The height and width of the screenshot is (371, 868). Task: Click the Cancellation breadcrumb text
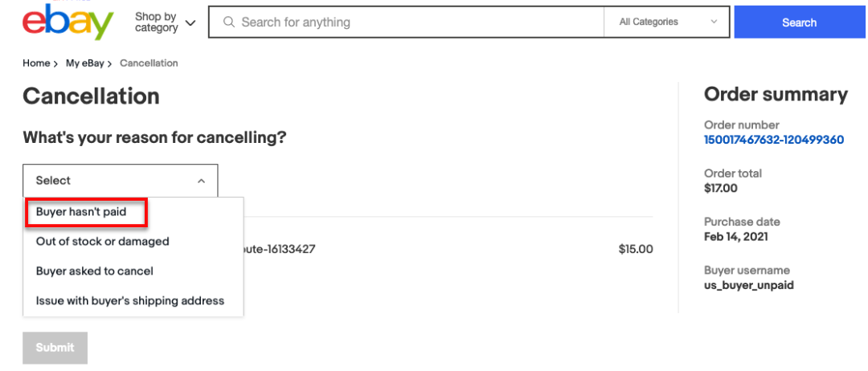(149, 63)
